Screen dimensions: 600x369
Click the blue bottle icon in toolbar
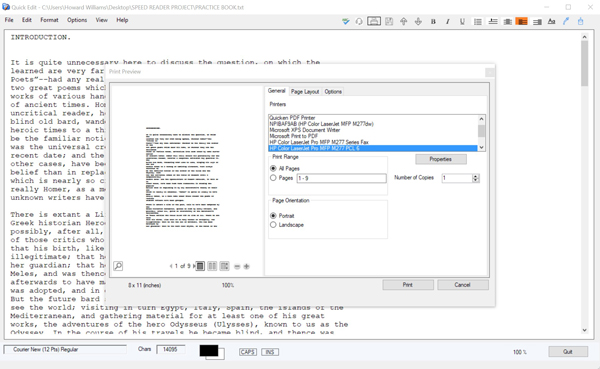pyautogui.click(x=580, y=21)
